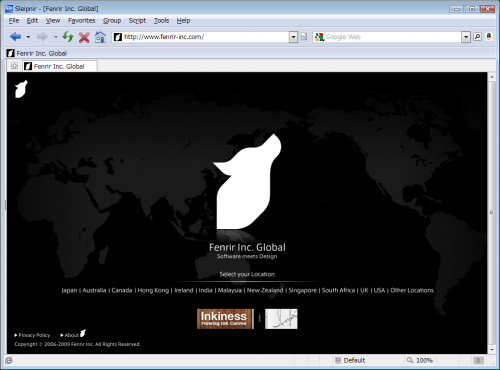Click the right edge panel handle
The width and height of the screenshot is (500, 370).
pyautogui.click(x=491, y=212)
